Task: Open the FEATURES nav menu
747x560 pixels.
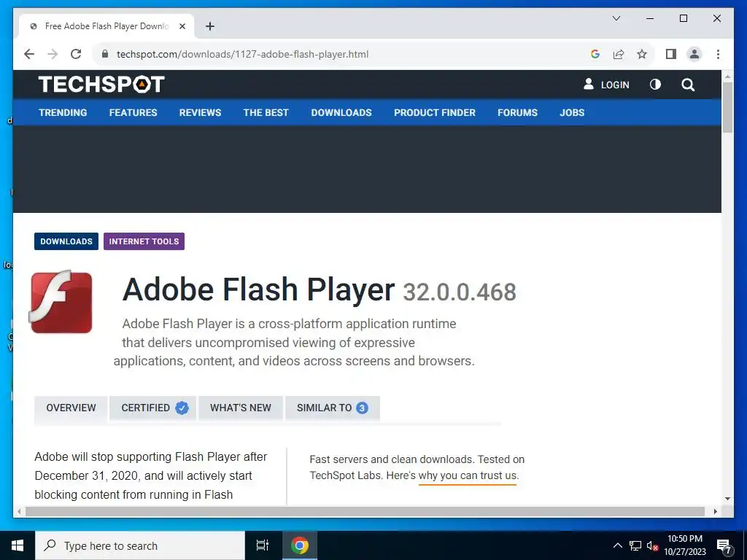Action: point(133,112)
